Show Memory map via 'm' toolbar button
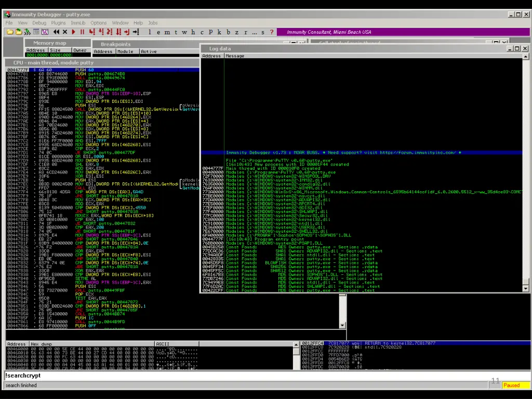This screenshot has height=399, width=532. (167, 32)
